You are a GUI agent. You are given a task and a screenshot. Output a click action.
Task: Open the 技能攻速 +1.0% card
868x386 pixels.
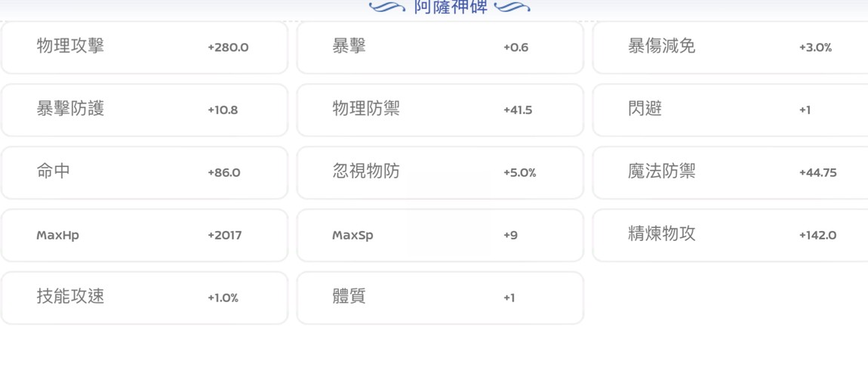click(144, 298)
